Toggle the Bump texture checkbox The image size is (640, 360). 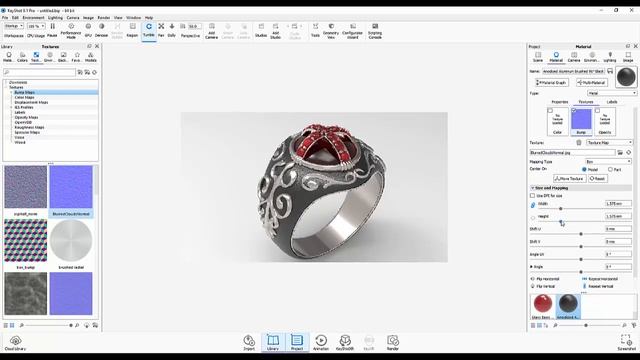coord(574,111)
